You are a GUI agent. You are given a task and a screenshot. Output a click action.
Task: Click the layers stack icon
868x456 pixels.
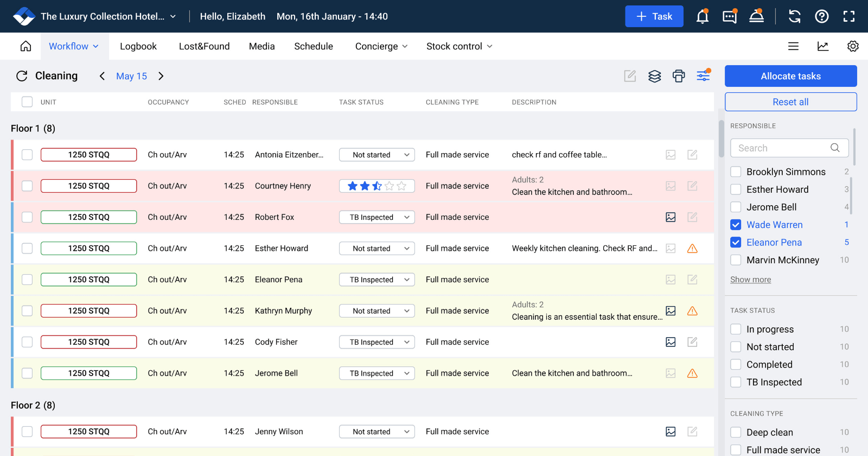(655, 76)
